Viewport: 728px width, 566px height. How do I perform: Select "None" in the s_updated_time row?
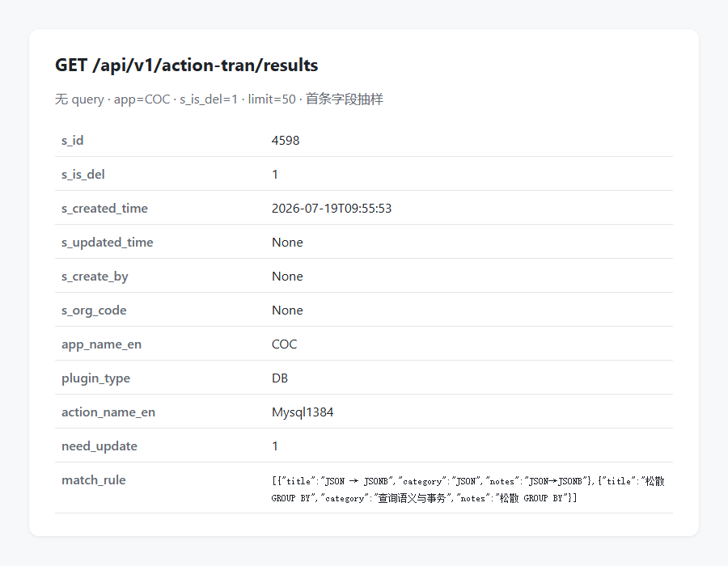click(287, 243)
